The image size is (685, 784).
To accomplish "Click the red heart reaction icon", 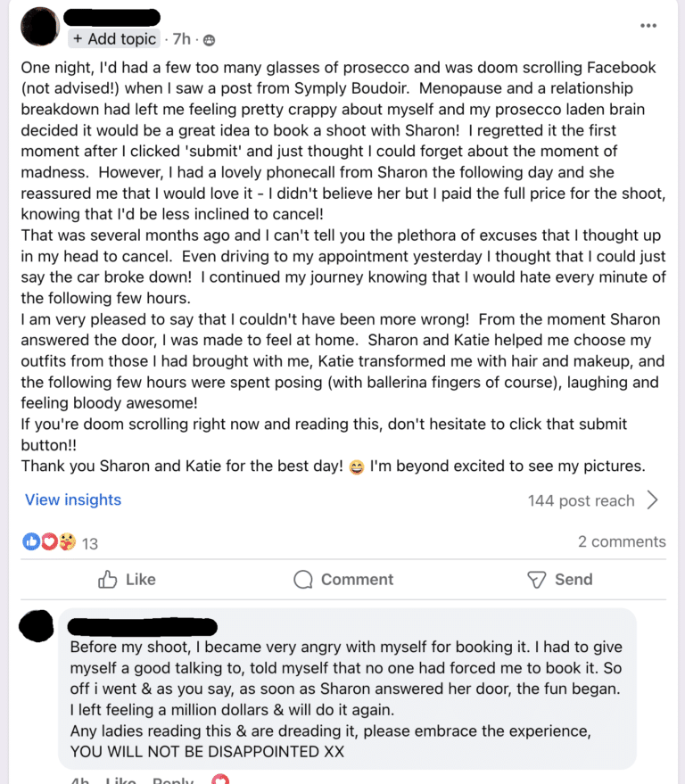I will point(49,541).
